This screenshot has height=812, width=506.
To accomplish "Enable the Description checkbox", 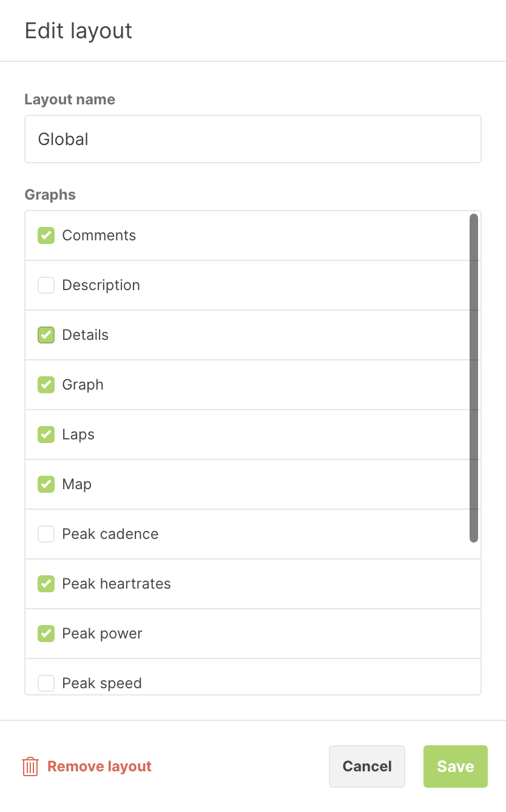I will point(46,285).
